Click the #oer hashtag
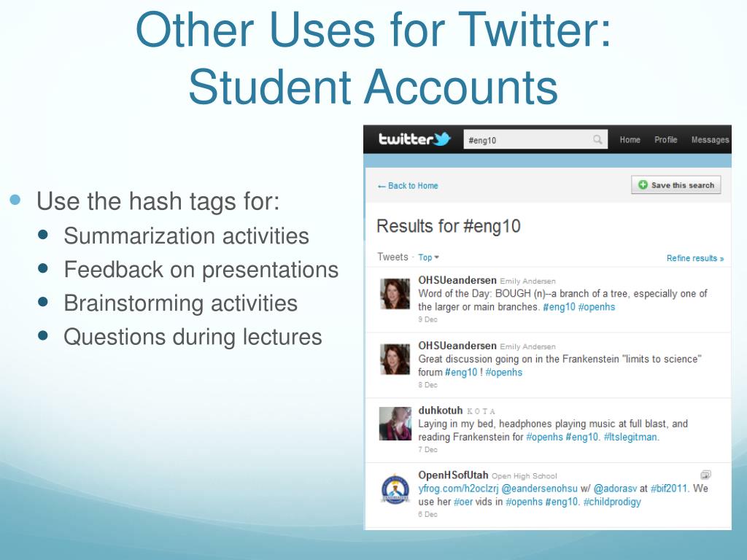The height and width of the screenshot is (560, 747). 463,502
